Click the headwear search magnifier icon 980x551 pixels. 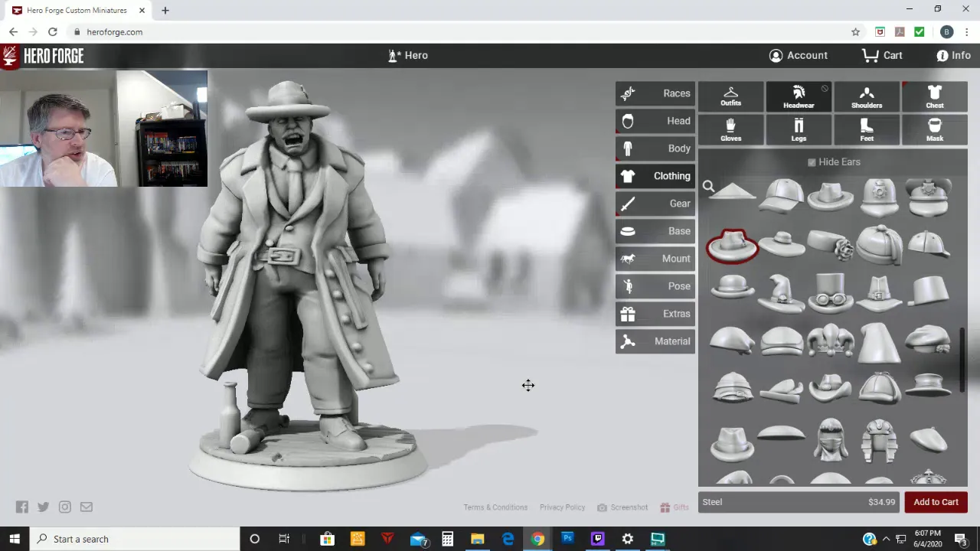click(709, 187)
